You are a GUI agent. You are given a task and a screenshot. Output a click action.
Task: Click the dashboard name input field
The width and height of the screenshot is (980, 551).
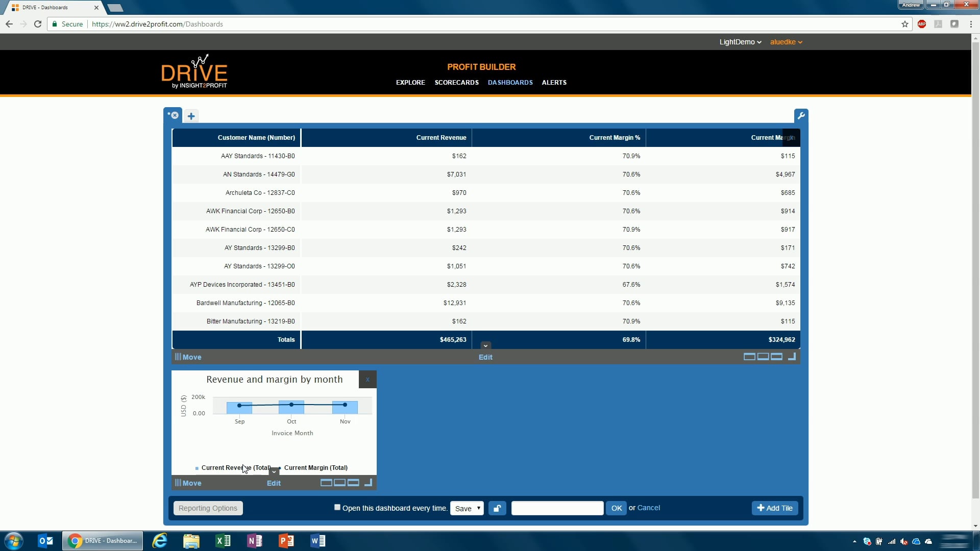pyautogui.click(x=557, y=508)
